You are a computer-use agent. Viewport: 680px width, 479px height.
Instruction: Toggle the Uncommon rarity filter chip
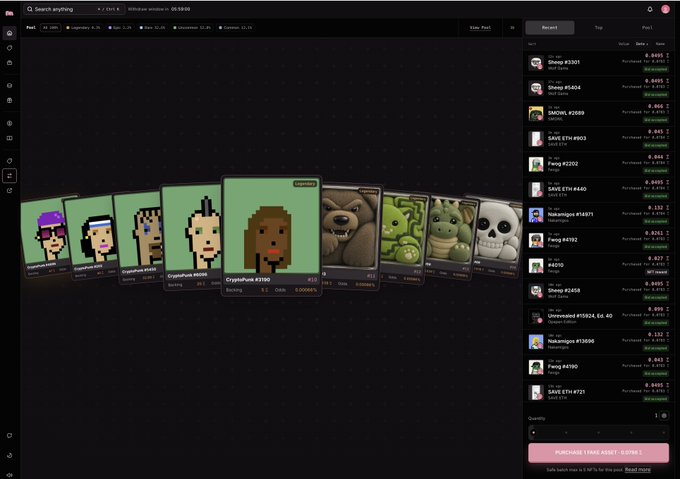[192, 28]
